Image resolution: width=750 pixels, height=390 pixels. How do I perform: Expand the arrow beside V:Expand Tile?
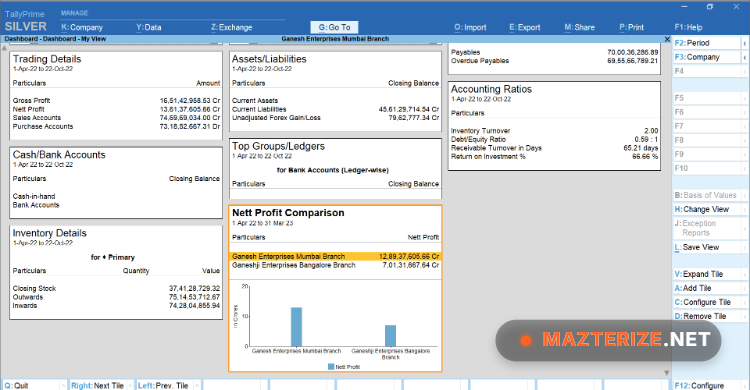(745, 274)
